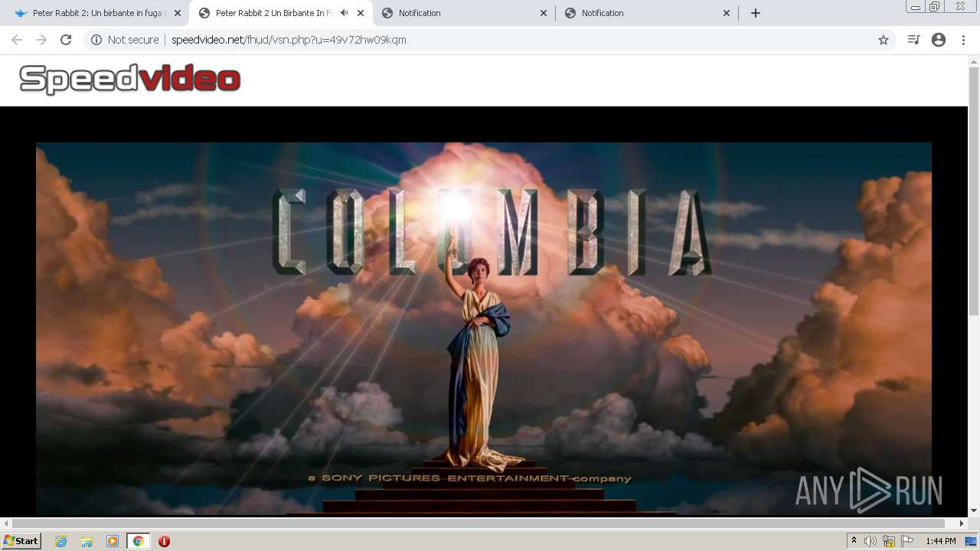Click the show desktop button
The height and width of the screenshot is (551, 980).
coord(971,541)
